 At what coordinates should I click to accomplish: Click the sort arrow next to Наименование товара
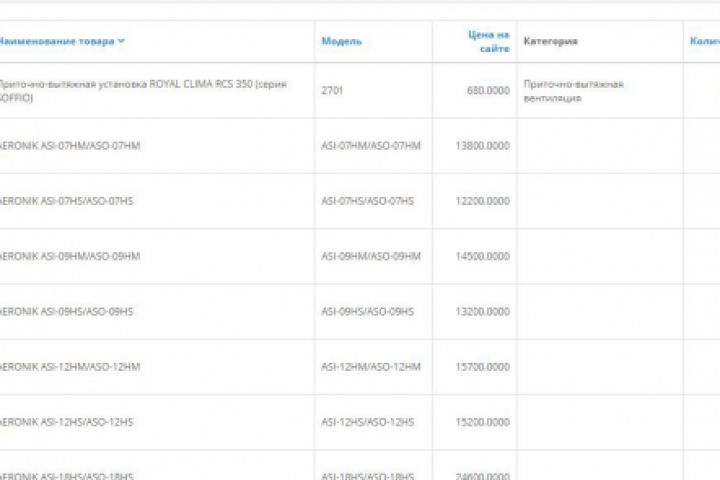tap(121, 41)
